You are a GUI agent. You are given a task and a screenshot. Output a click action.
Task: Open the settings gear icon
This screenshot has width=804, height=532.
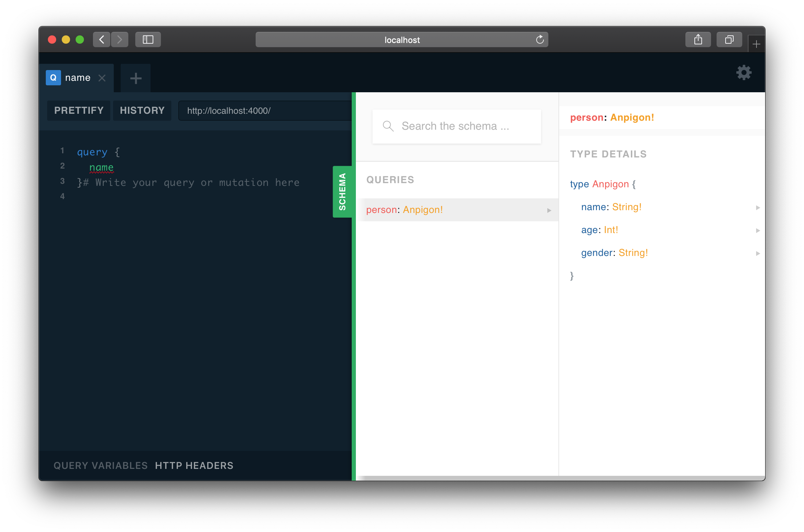click(744, 73)
